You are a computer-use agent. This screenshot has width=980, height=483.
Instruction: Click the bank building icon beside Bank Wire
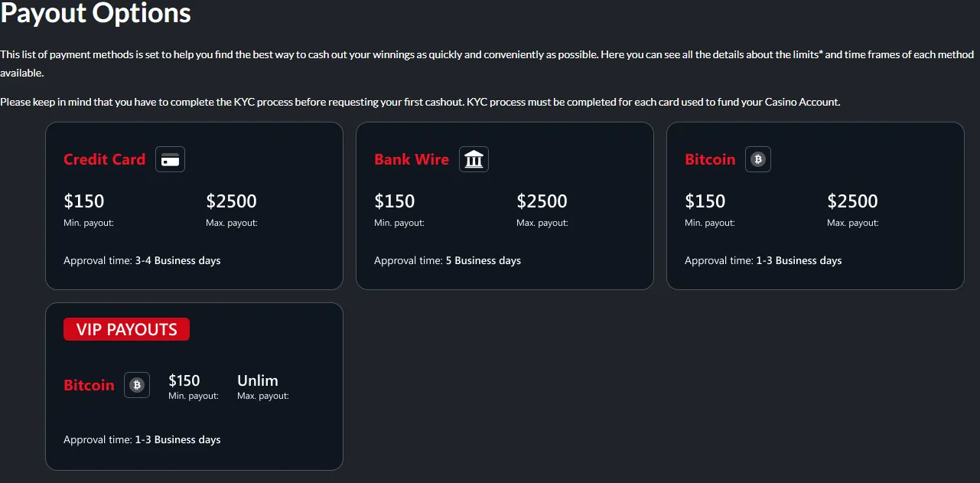click(x=474, y=160)
